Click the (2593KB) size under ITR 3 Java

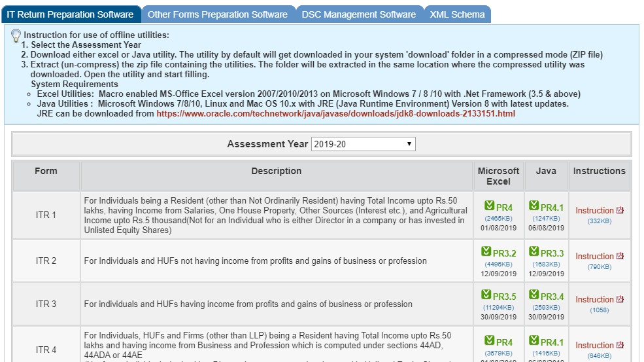coord(546,307)
